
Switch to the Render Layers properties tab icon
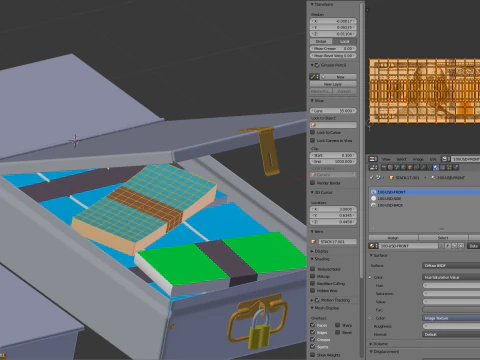coord(390,167)
